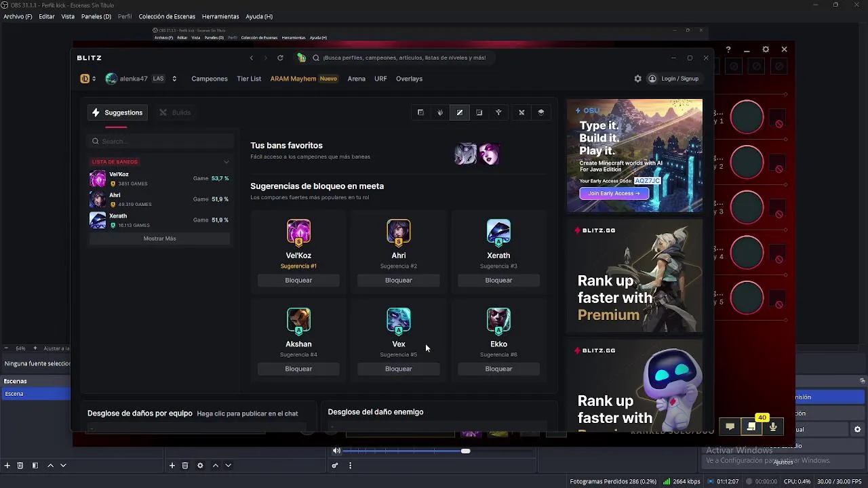This screenshot has height=488, width=868.
Task: Reload the Blitz page with refresh icon
Action: point(280,58)
